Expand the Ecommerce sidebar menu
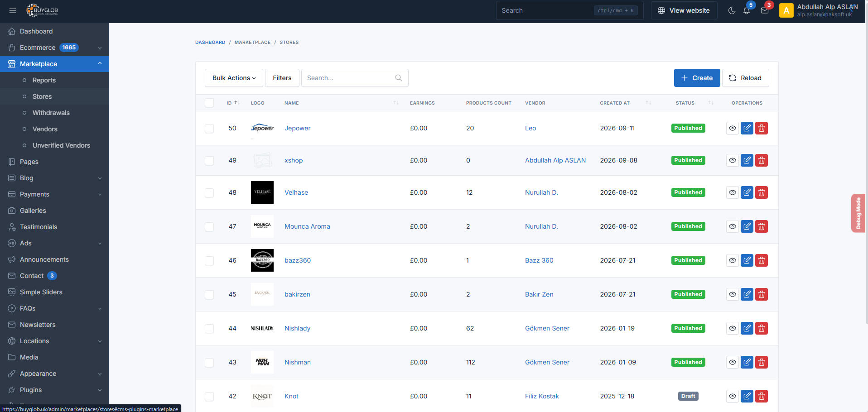 tap(54, 48)
